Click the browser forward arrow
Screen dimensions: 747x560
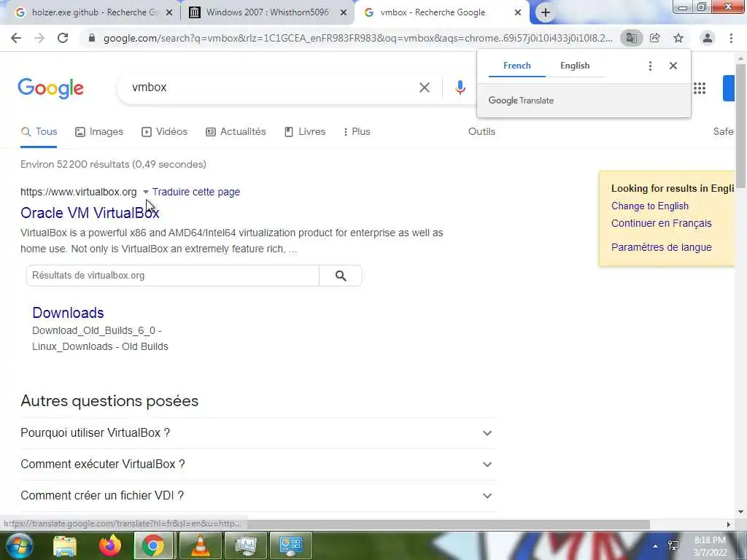click(x=39, y=38)
